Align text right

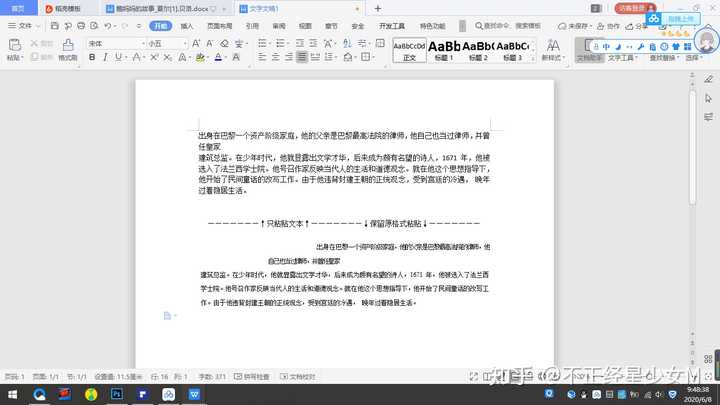click(x=289, y=57)
